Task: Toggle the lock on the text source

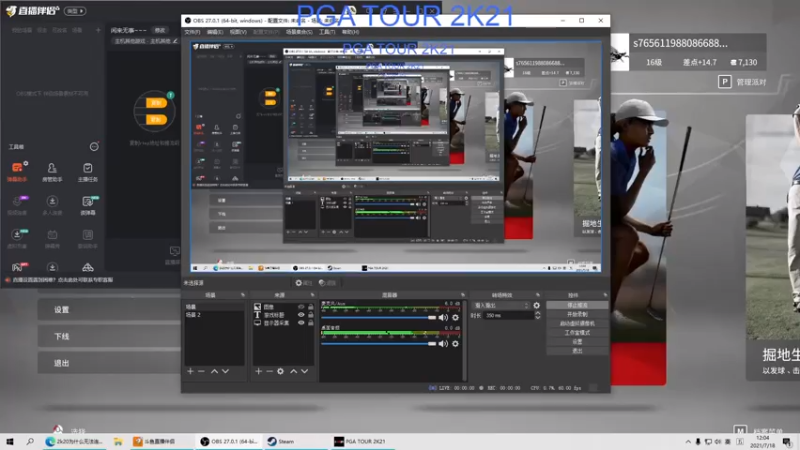Action: click(x=310, y=315)
